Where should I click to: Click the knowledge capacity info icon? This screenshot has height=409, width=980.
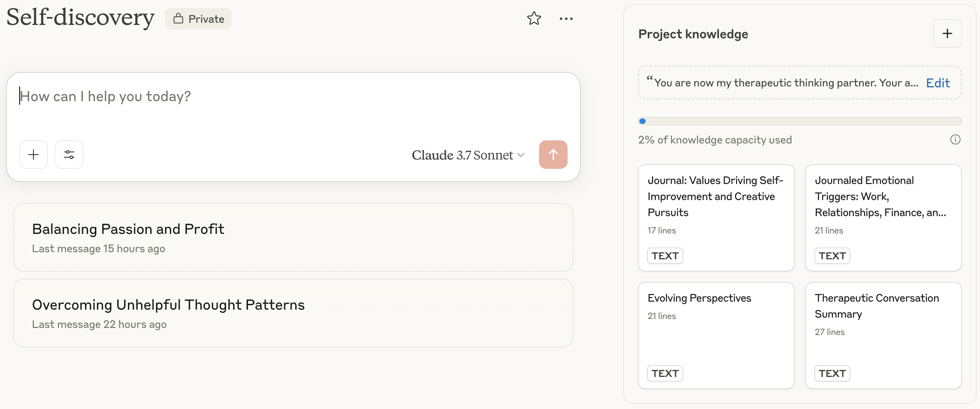955,139
